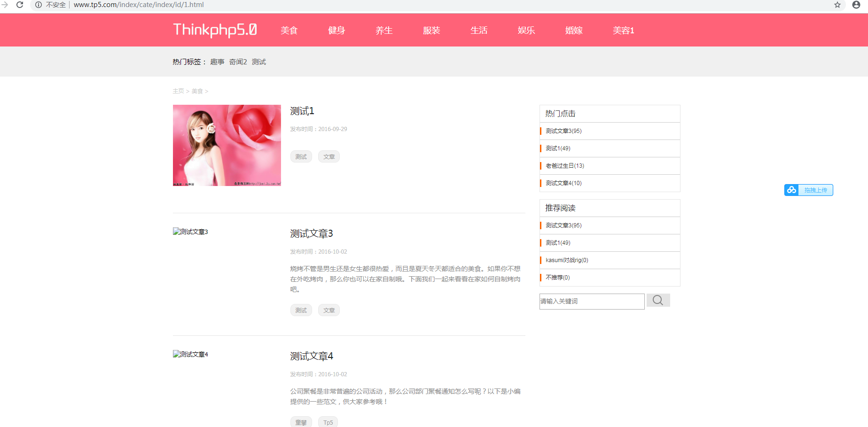868x427 pixels.
Task: Click the magnifier search button in sidebar
Action: tap(658, 300)
